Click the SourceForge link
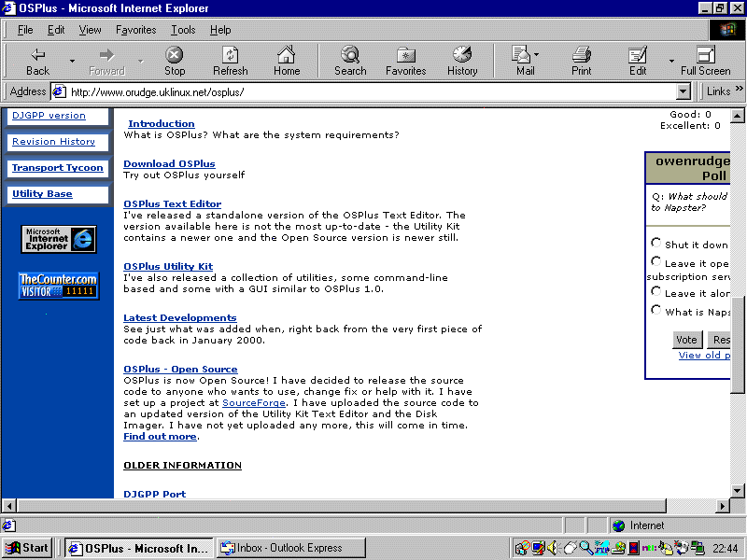The height and width of the screenshot is (560, 747). click(254, 403)
